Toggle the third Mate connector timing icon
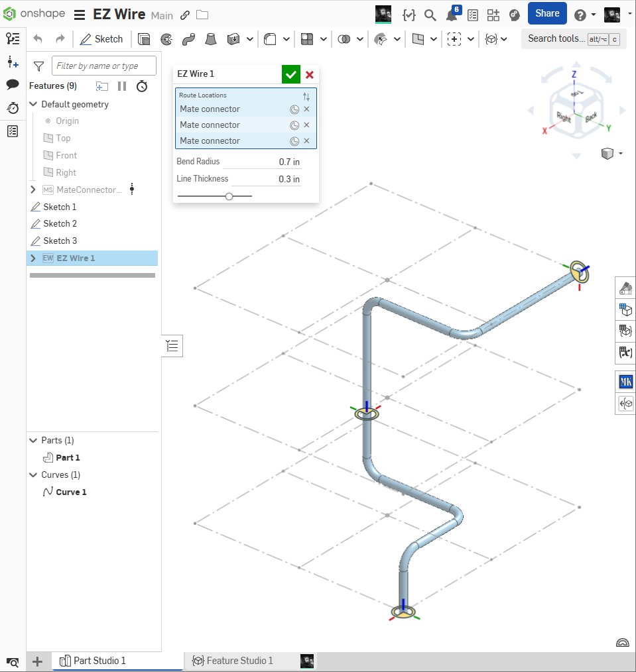The width and height of the screenshot is (636, 672). click(294, 141)
